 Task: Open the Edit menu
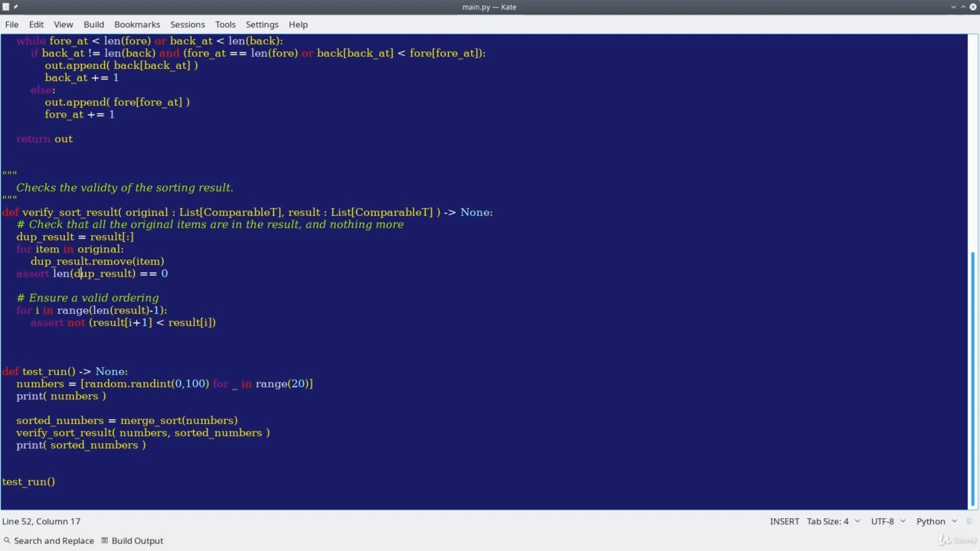point(36,24)
